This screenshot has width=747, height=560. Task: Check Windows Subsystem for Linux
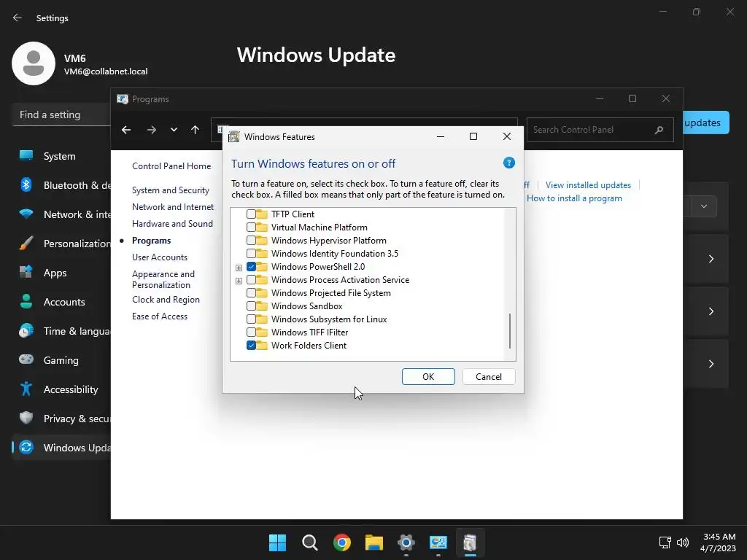pos(251,319)
